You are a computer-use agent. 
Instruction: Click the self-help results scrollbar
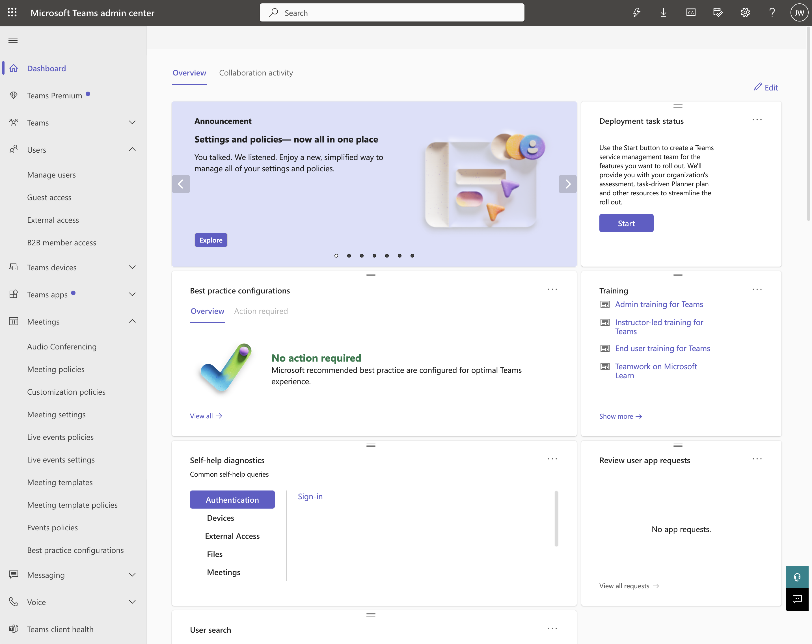[x=556, y=518]
